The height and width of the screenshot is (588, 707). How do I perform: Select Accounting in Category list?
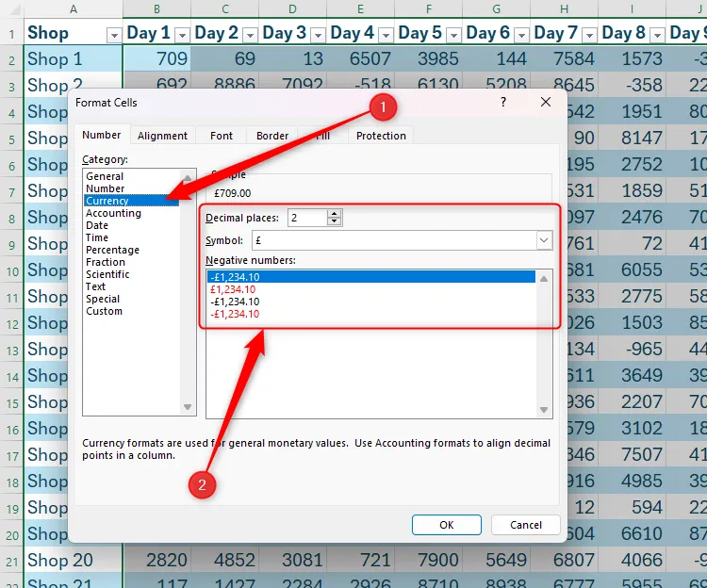click(113, 213)
